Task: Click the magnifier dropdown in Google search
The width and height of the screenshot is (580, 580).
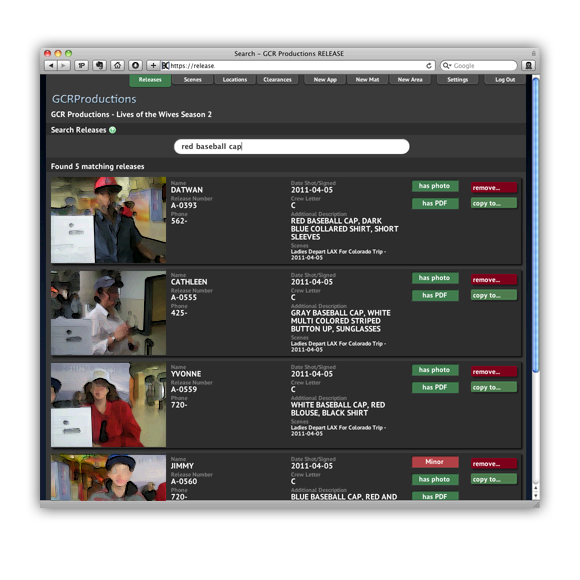Action: point(447,65)
